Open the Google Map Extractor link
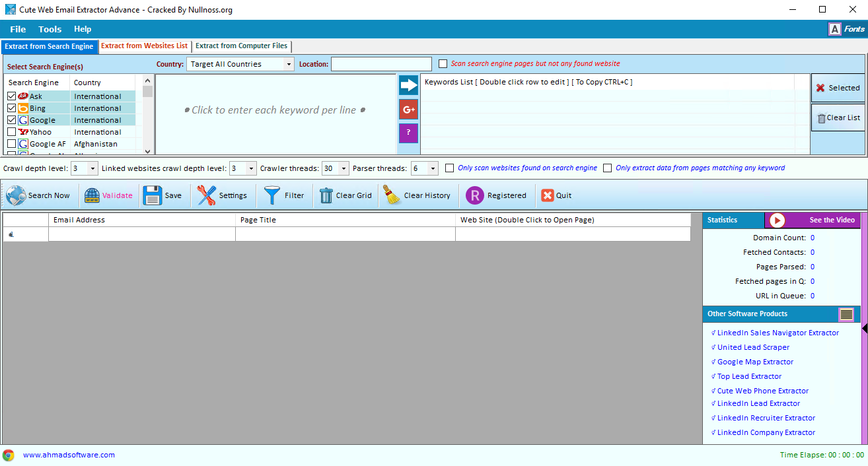 click(x=755, y=362)
